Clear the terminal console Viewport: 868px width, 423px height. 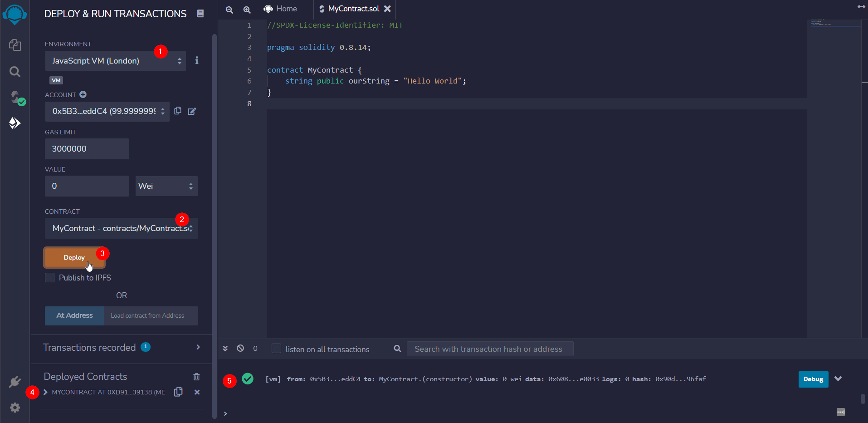[x=240, y=348]
